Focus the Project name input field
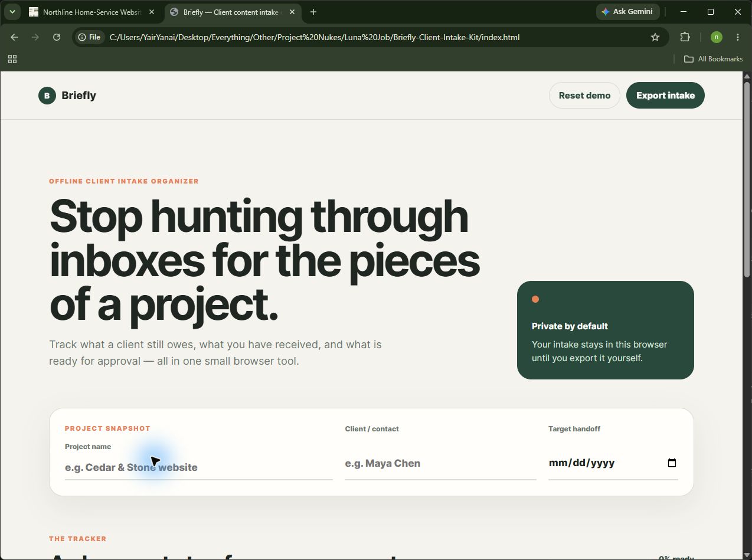 coord(199,467)
